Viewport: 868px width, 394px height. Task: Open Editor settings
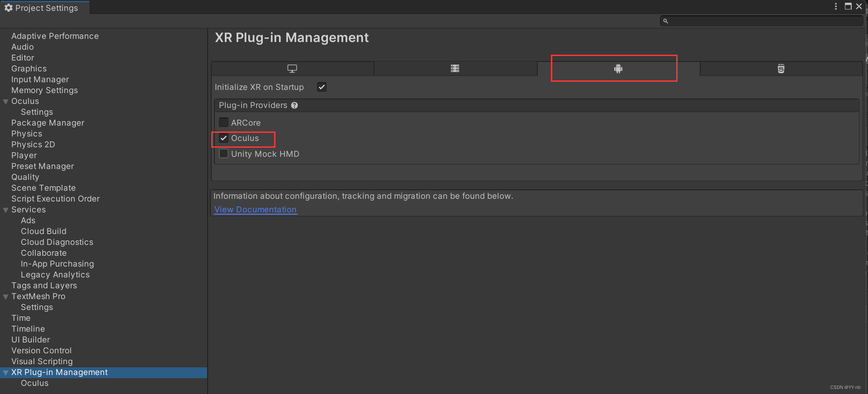tap(23, 58)
